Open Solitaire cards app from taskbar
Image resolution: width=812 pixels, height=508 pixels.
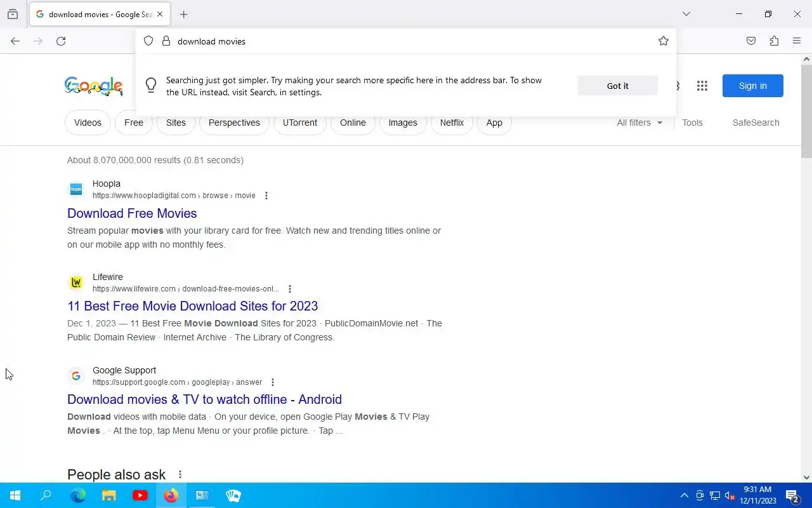(233, 495)
